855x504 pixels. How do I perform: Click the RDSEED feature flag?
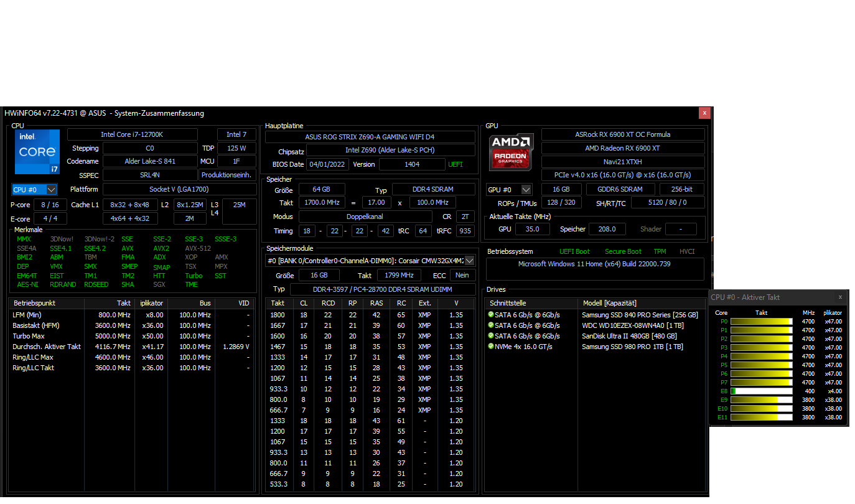96,285
